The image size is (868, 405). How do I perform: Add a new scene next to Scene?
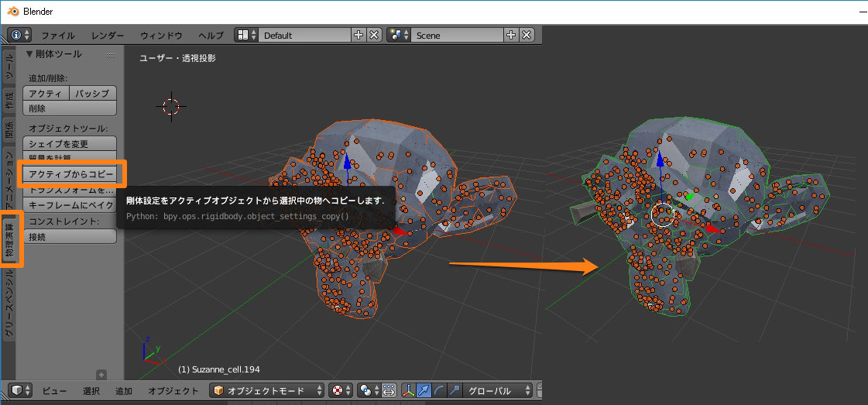pos(511,35)
